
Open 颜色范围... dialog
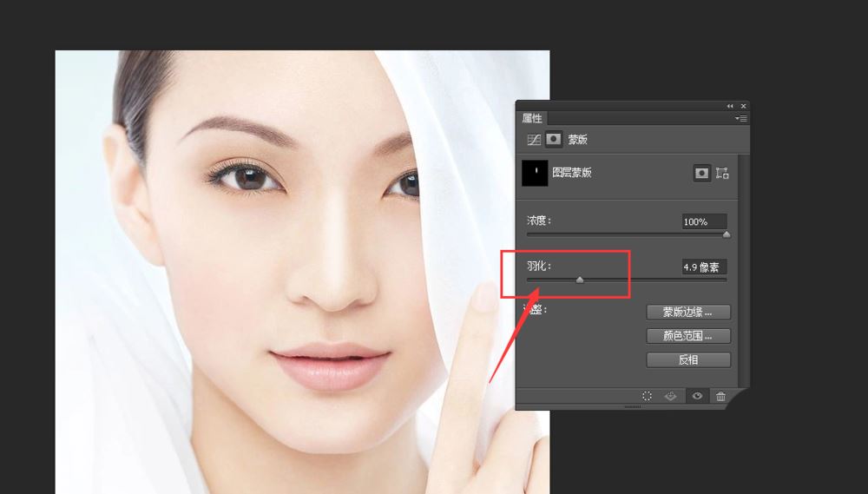pyautogui.click(x=688, y=336)
